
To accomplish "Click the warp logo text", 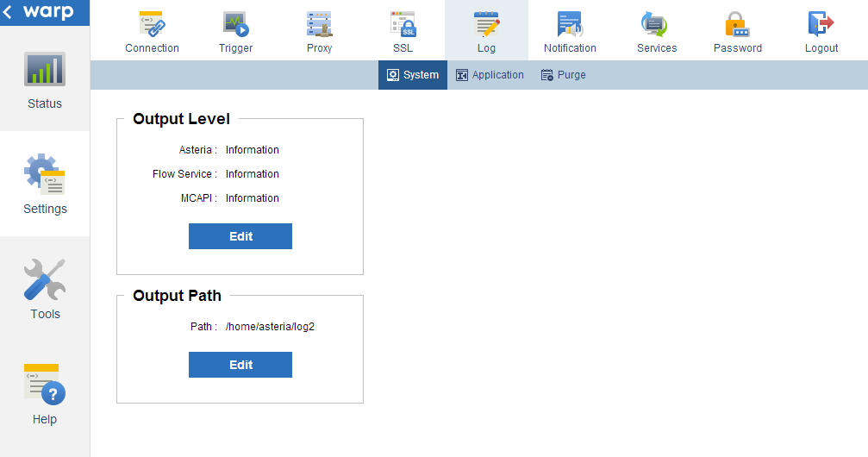I will [x=48, y=11].
